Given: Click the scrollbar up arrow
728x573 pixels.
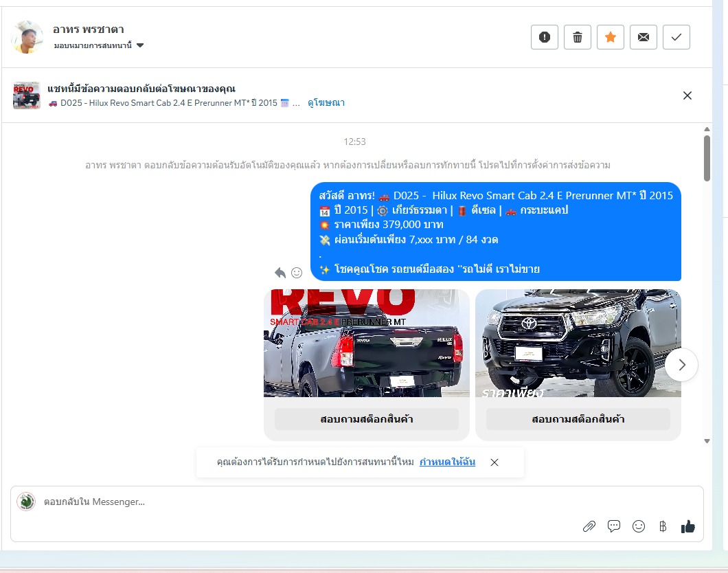Looking at the screenshot, I should click(707, 129).
